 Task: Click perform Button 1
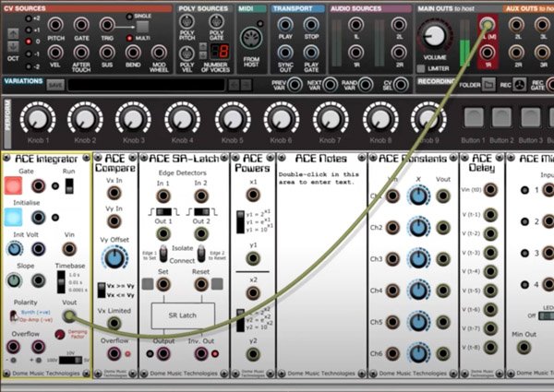[474, 117]
